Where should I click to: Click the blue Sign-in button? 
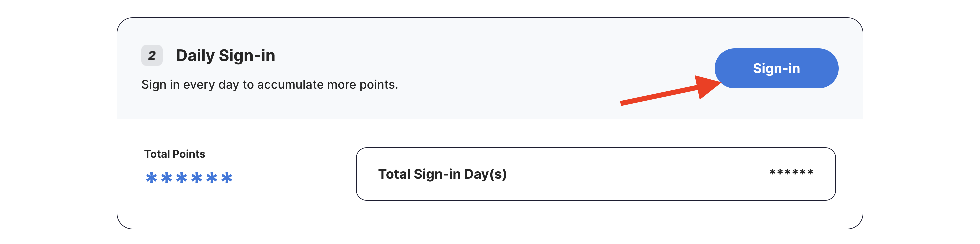pyautogui.click(x=776, y=68)
